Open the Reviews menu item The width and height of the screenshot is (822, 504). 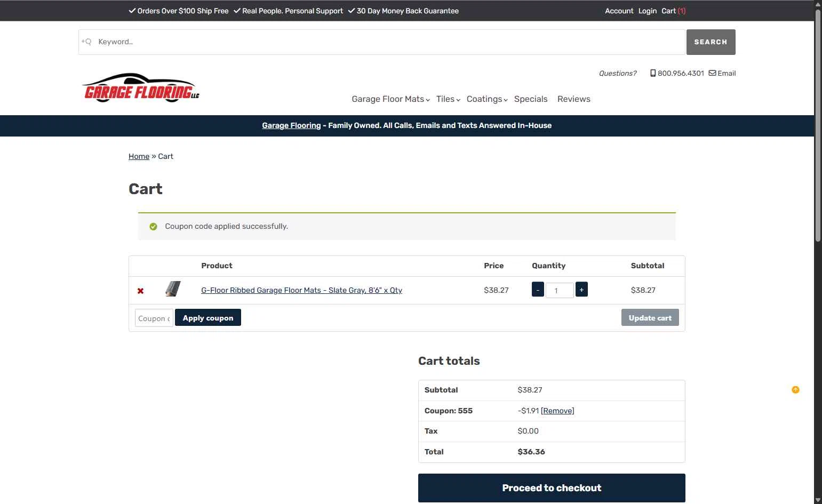pos(574,99)
